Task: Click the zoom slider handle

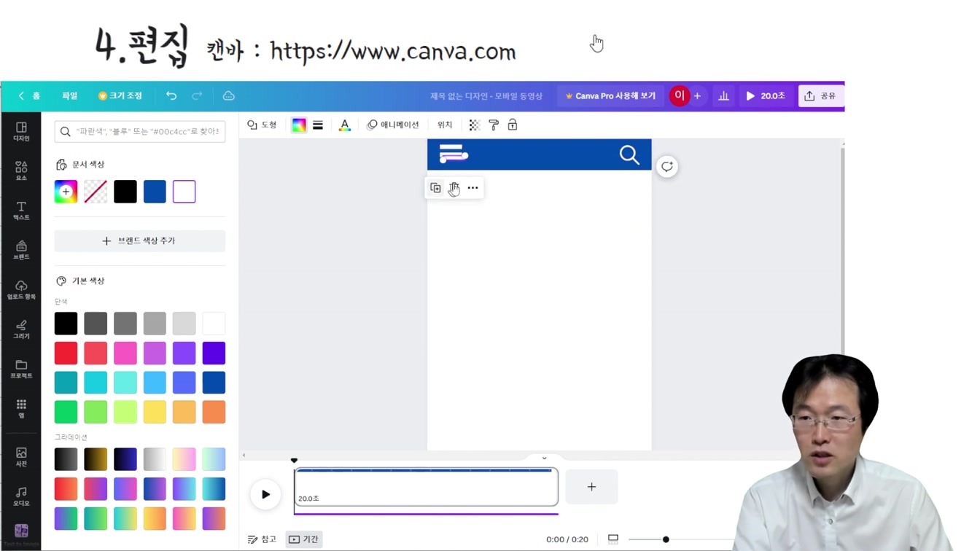Action: (666, 539)
